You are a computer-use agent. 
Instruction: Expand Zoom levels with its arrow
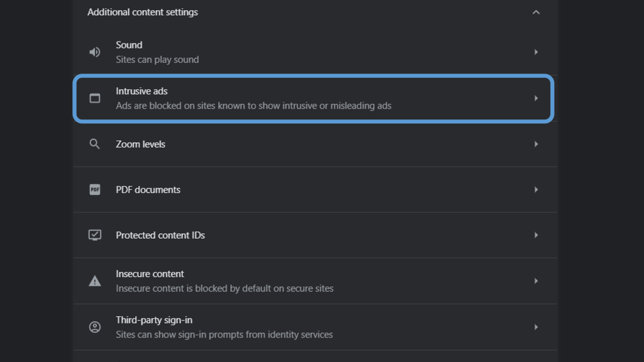pyautogui.click(x=536, y=144)
